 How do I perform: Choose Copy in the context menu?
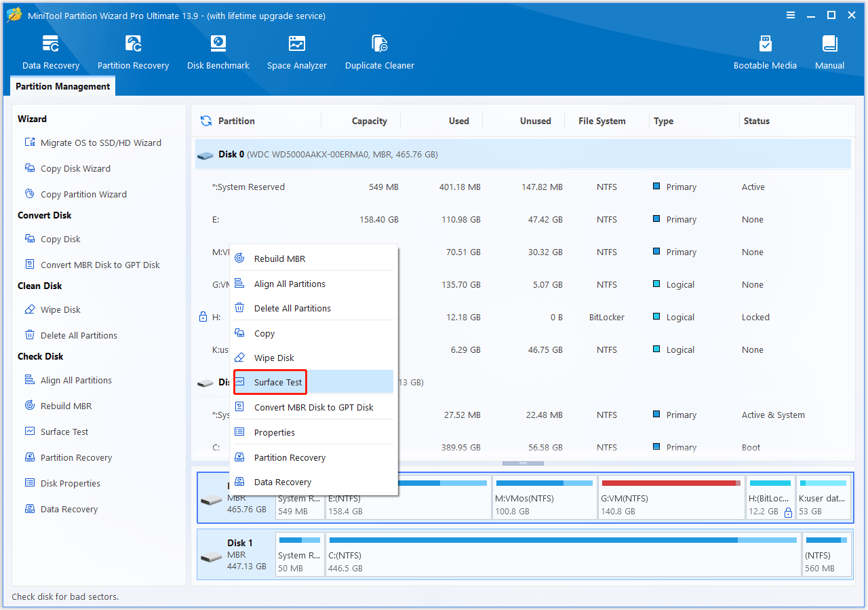point(313,333)
